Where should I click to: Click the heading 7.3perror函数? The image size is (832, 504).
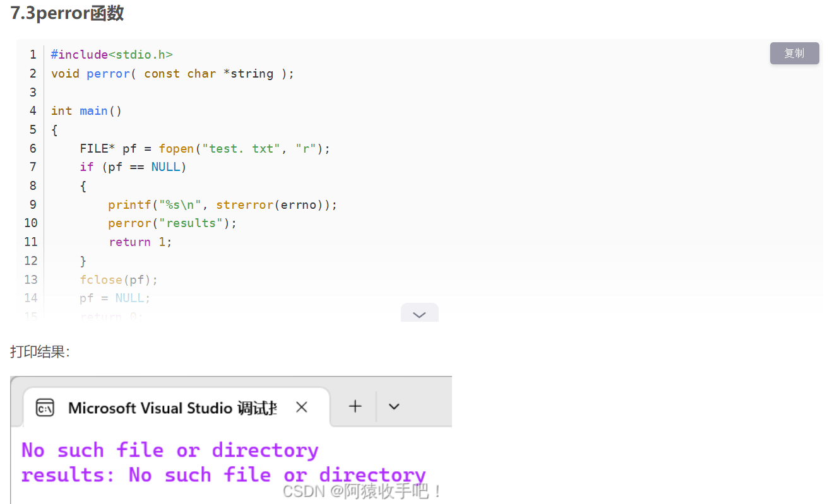click(68, 13)
